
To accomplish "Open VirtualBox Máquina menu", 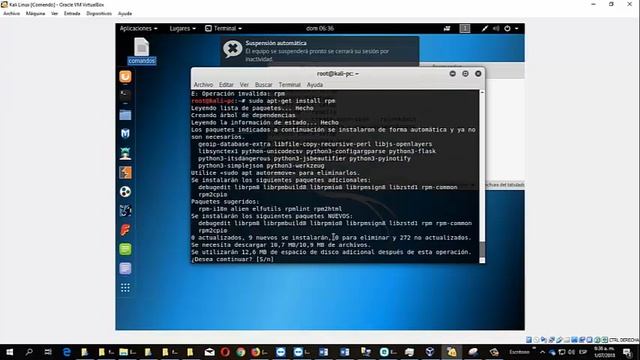I will (36, 13).
